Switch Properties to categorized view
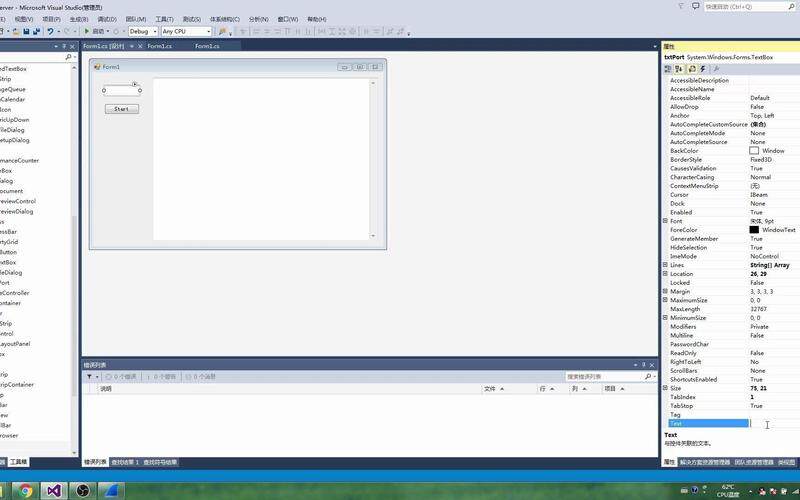This screenshot has height=500, width=800. 668,69
